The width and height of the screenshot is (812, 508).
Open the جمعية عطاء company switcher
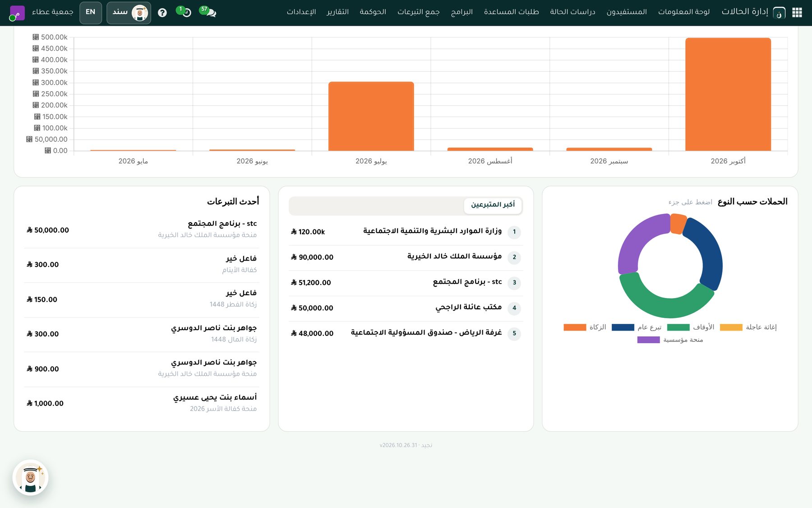coord(52,12)
